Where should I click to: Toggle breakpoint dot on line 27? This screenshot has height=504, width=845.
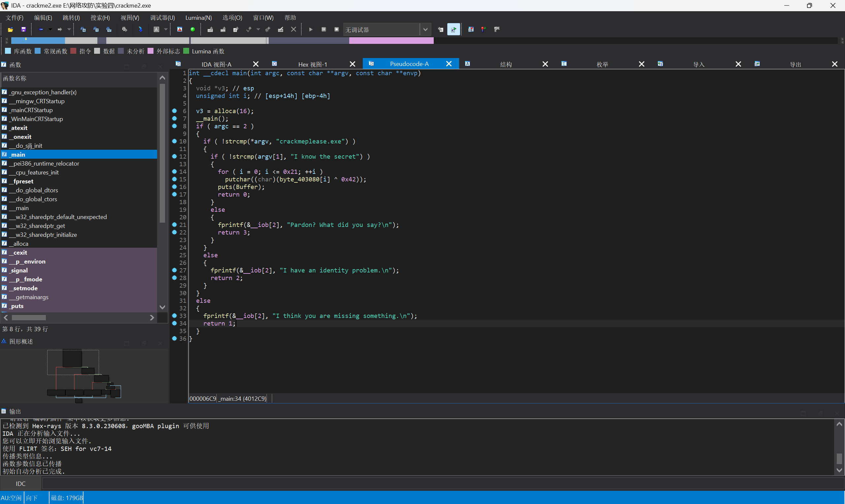174,270
